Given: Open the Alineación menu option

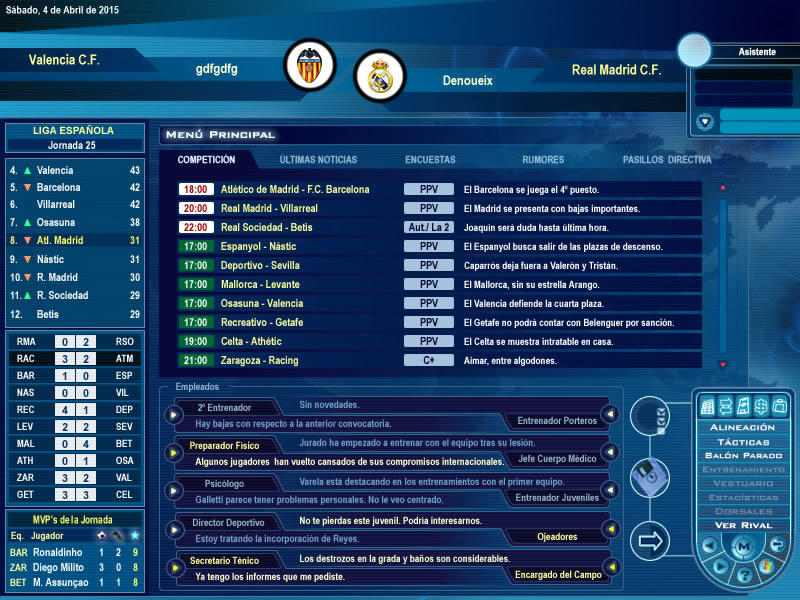Looking at the screenshot, I should click(742, 427).
